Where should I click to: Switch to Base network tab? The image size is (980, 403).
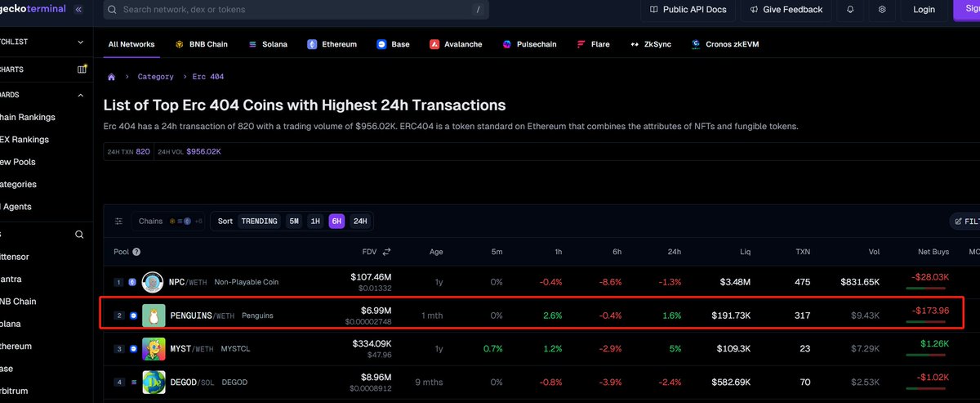click(x=393, y=44)
